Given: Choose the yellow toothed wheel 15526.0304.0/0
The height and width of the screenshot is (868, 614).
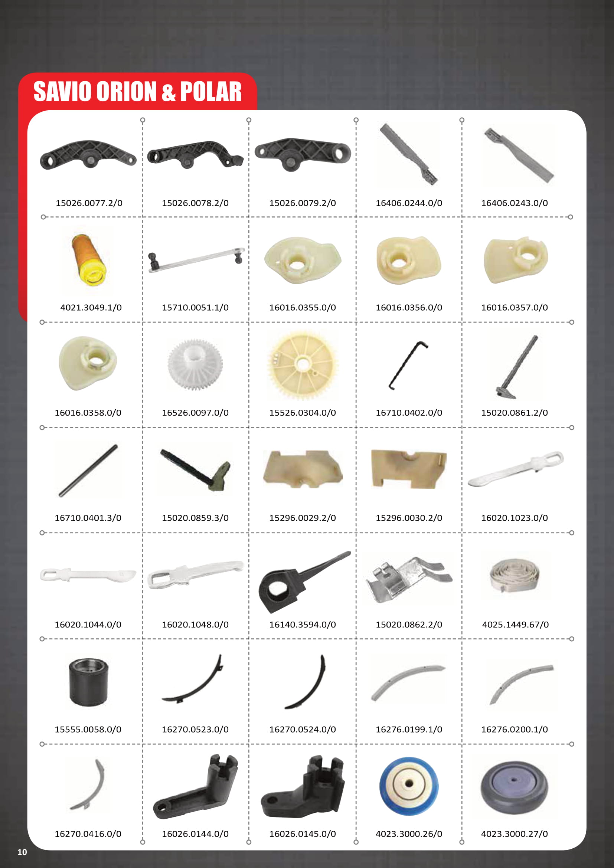Looking at the screenshot, I should point(303,364).
